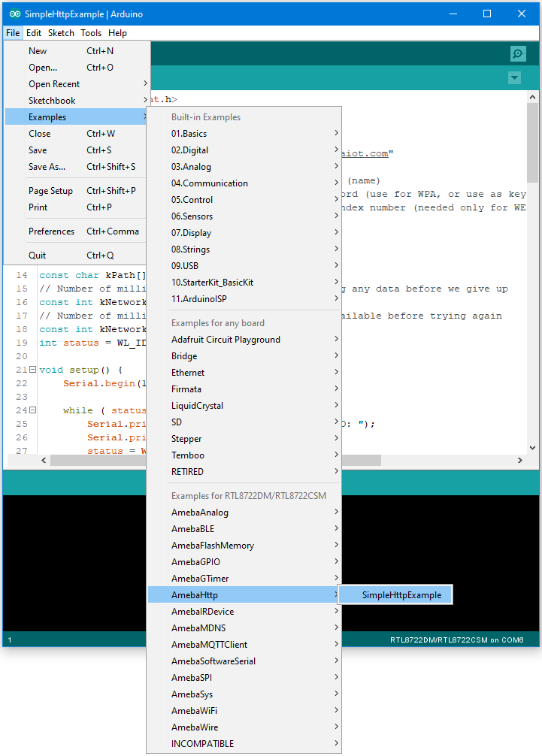This screenshot has height=756, width=542.
Task: Expand the SD examples submenu
Action: click(x=244, y=422)
